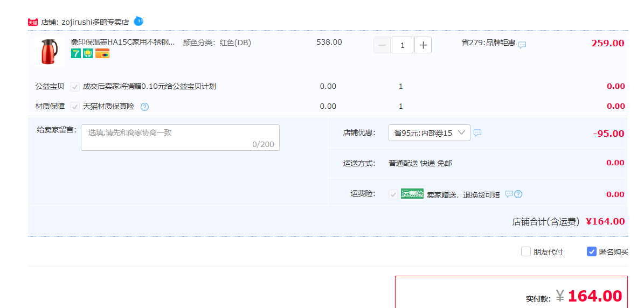The width and height of the screenshot is (644, 308).
Task: Click 成交后卖家将捐赠0.10元给公益宝贝计划 text
Action: click(149, 87)
